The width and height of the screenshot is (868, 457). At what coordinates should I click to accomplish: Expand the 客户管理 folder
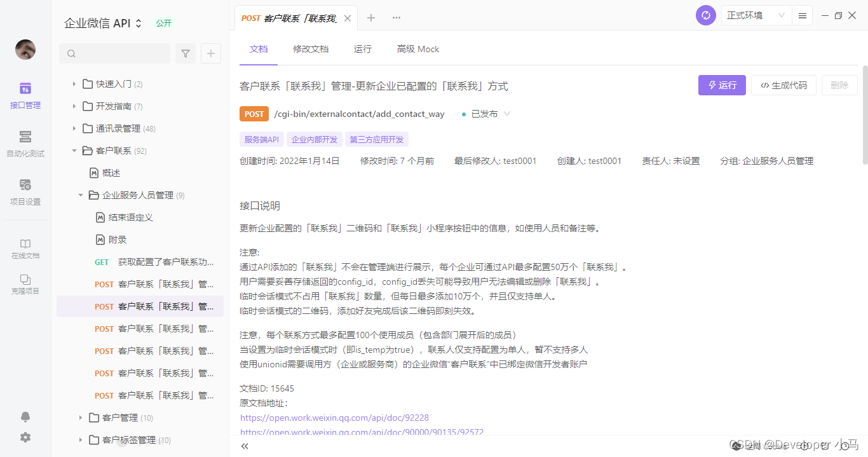(81, 418)
